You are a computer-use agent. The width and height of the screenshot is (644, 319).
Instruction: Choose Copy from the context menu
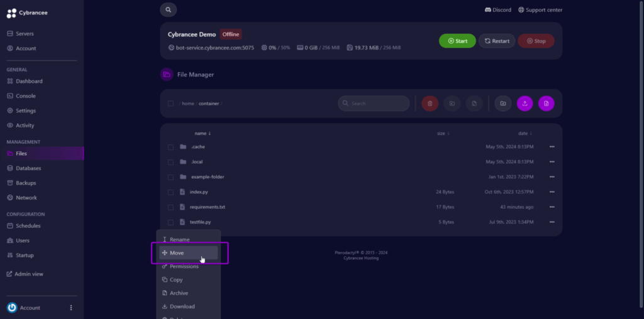pyautogui.click(x=189, y=279)
